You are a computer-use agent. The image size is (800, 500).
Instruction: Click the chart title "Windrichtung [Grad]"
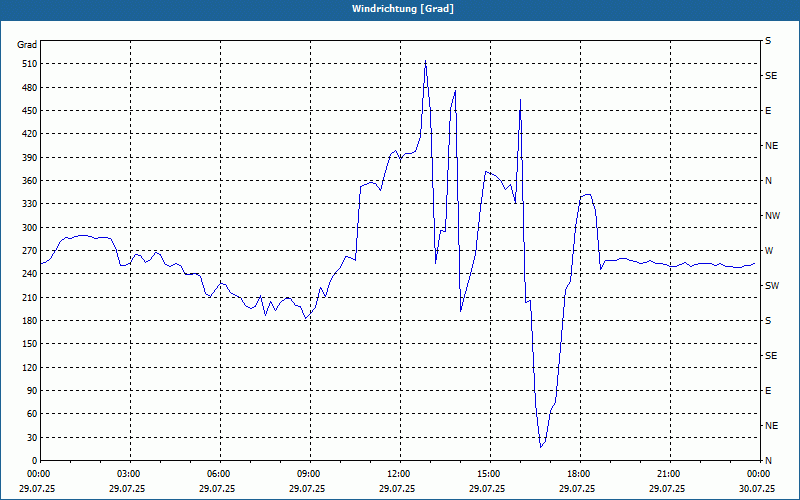(403, 9)
